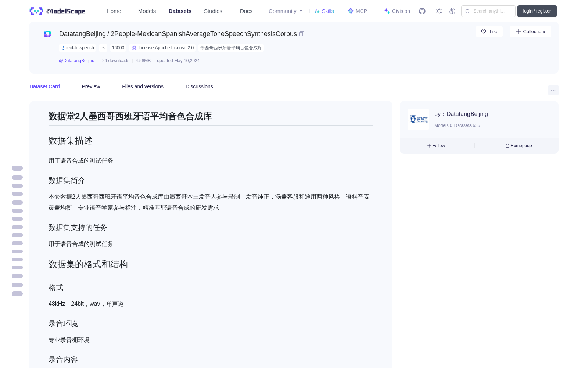The width and height of the screenshot is (588, 368).
Task: Click the es language tag
Action: (x=103, y=48)
